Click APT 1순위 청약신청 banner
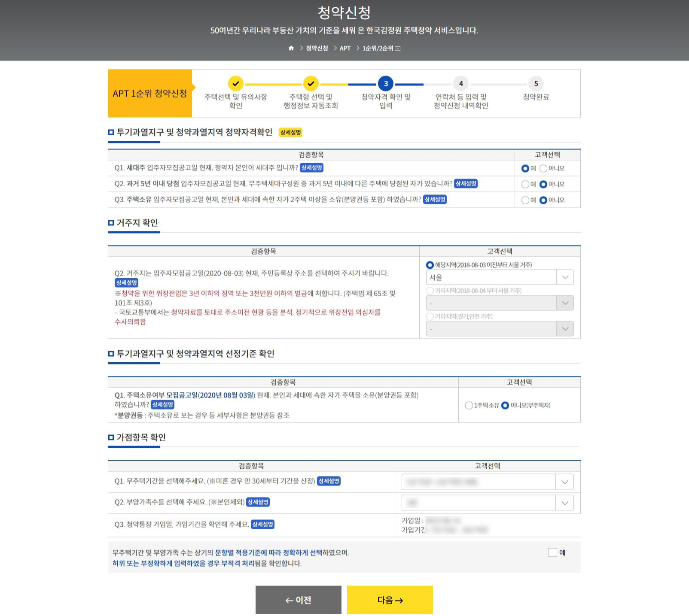The height and width of the screenshot is (616, 689). 150,94
